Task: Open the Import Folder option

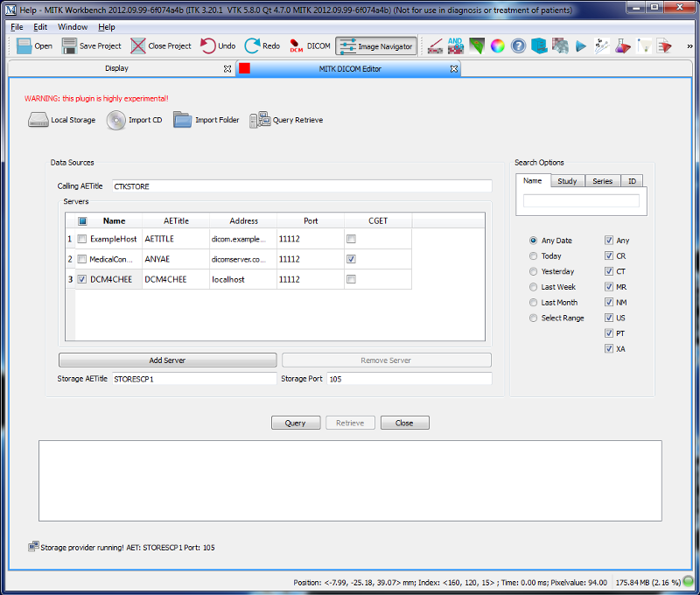Action: pos(206,120)
